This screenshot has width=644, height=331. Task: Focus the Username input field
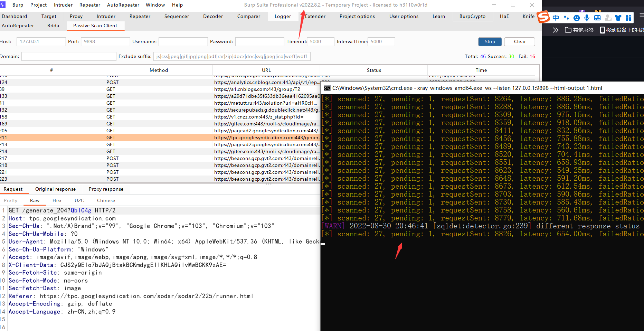tap(183, 41)
